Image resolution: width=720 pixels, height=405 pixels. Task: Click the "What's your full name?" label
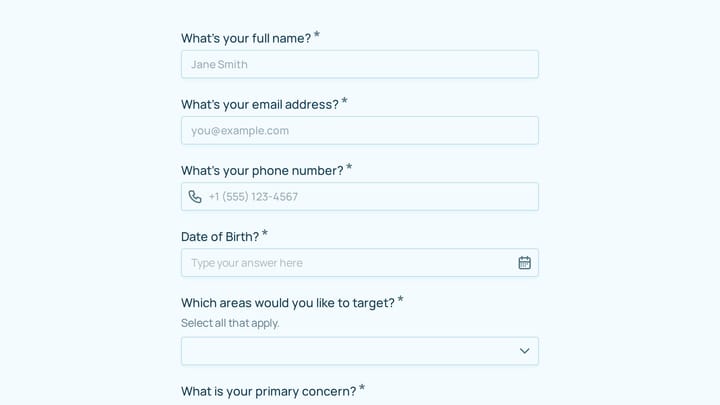coord(246,38)
